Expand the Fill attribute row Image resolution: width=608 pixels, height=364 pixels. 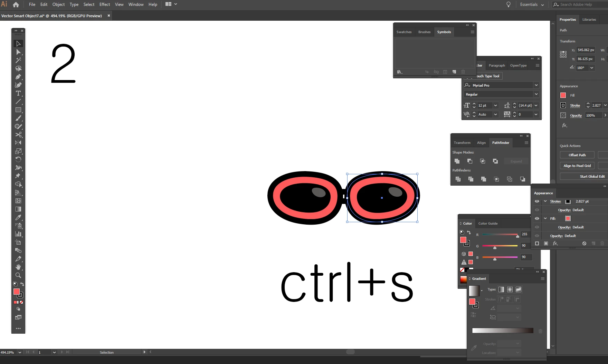coord(545,218)
